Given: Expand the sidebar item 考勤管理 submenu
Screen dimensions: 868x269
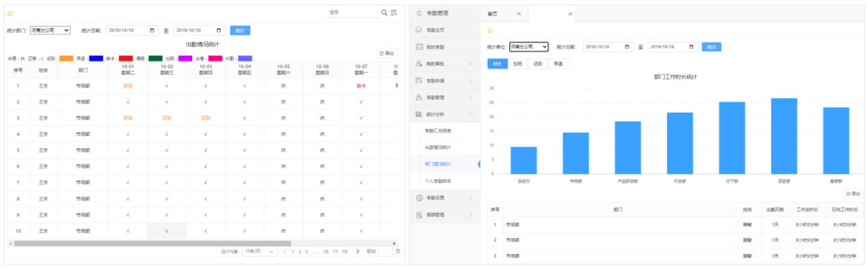Looking at the screenshot, I should 470,97.
